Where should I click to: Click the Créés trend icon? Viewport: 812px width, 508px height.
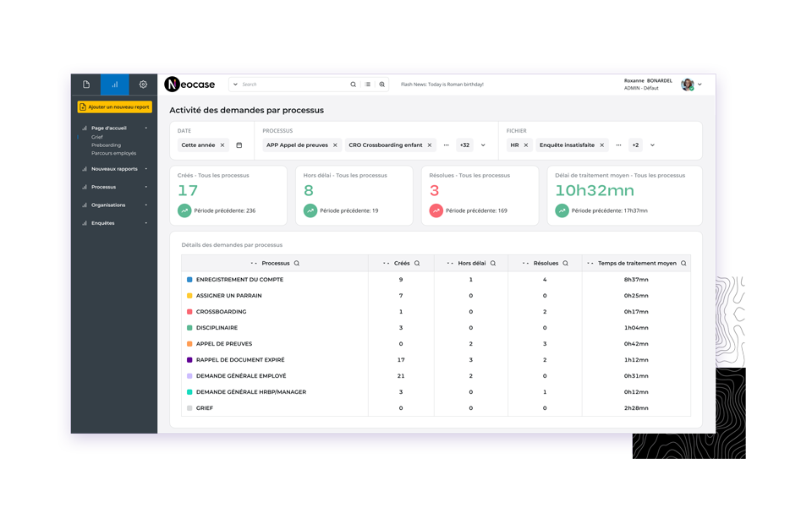(x=184, y=210)
